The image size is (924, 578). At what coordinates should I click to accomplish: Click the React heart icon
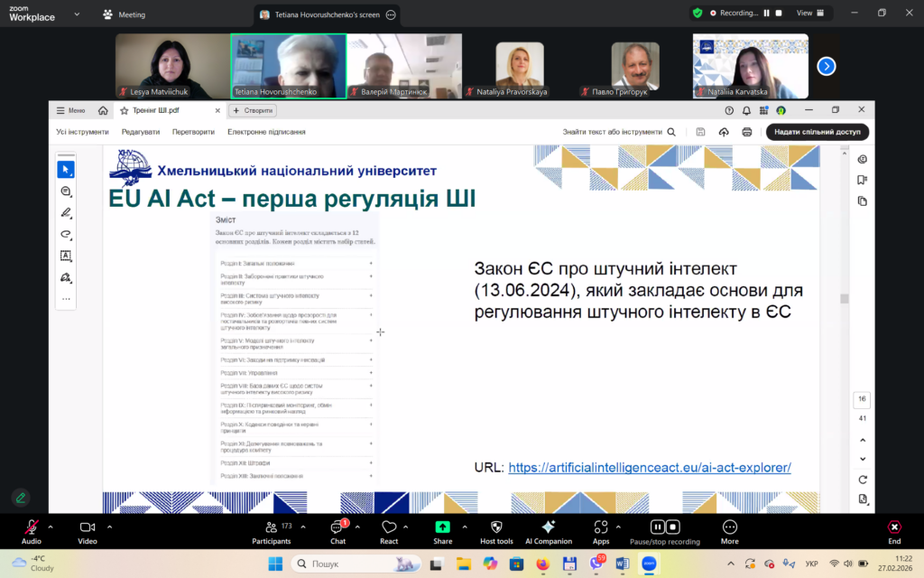point(389,530)
